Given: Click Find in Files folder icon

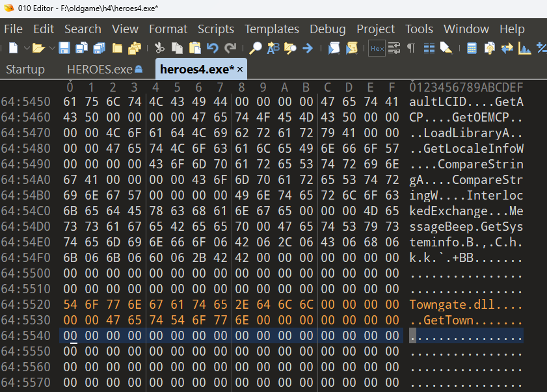Looking at the screenshot, I should click(290, 47).
